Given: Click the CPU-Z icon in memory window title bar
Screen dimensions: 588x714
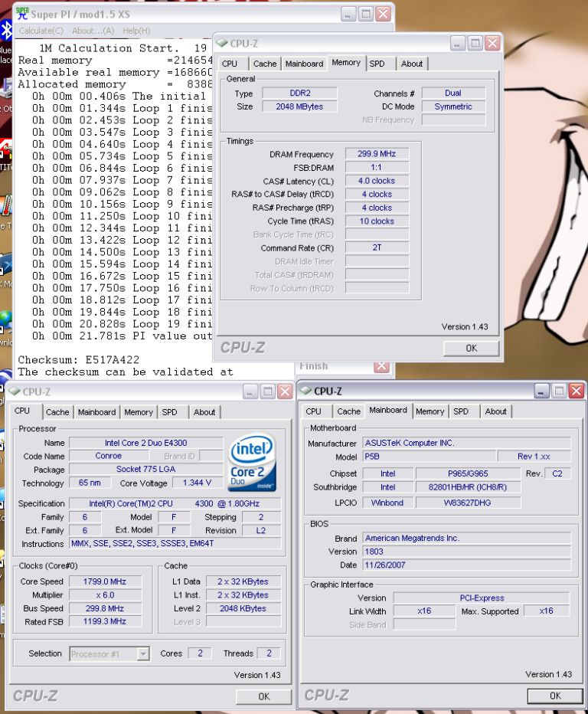Looking at the screenshot, I should [221, 43].
